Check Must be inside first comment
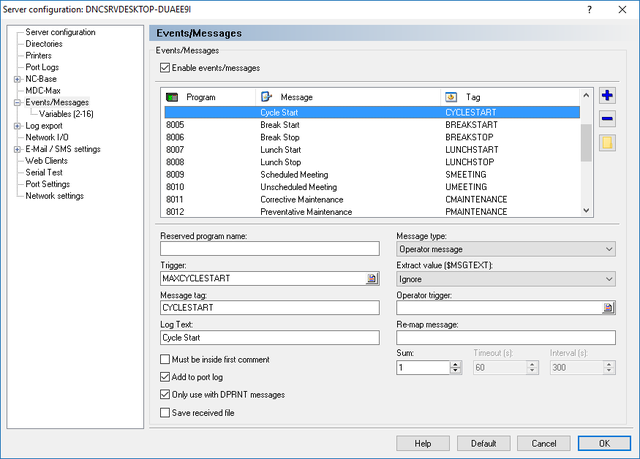This screenshot has width=640, height=459. [x=165, y=359]
